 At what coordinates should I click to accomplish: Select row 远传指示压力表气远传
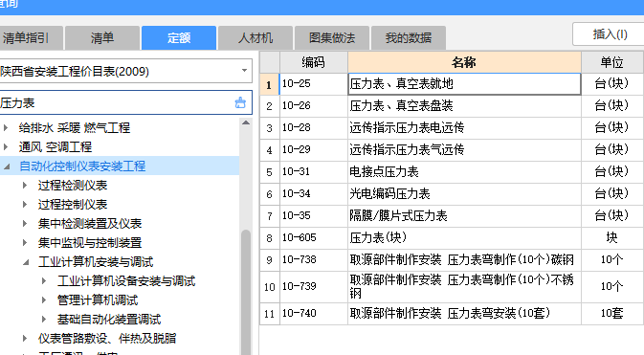(464, 150)
